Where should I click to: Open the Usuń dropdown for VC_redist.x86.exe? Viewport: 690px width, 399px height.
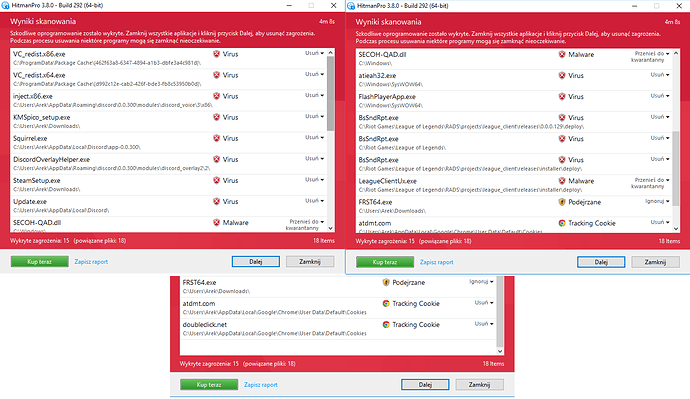click(314, 53)
